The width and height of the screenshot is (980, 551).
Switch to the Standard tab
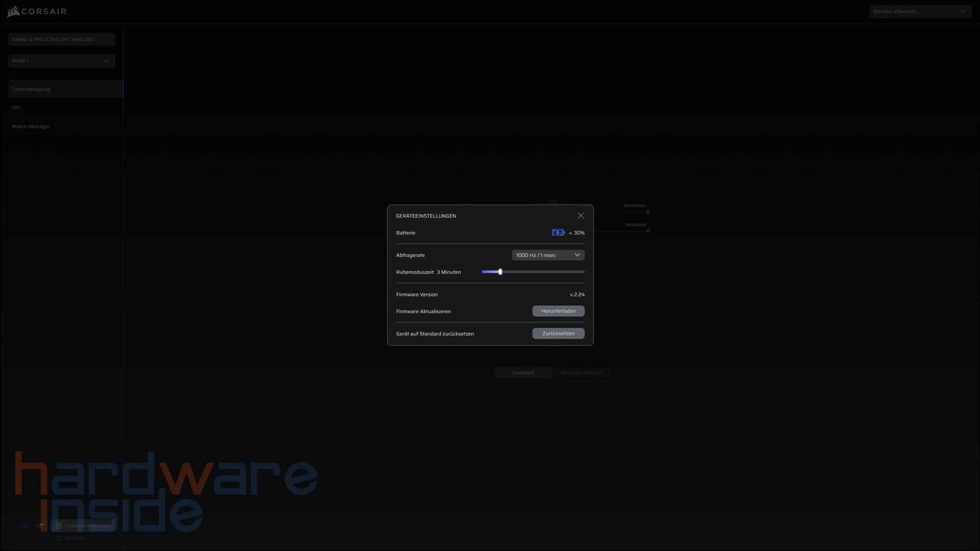(523, 373)
